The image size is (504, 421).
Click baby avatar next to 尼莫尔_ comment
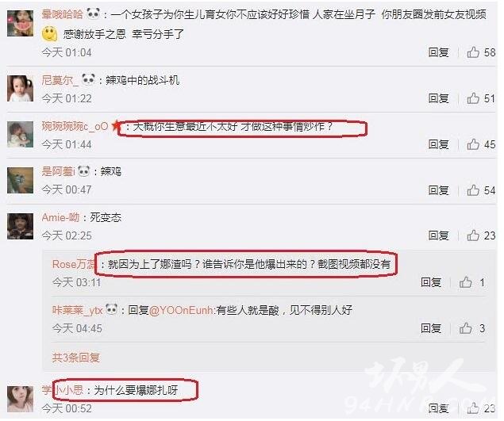coord(21,88)
